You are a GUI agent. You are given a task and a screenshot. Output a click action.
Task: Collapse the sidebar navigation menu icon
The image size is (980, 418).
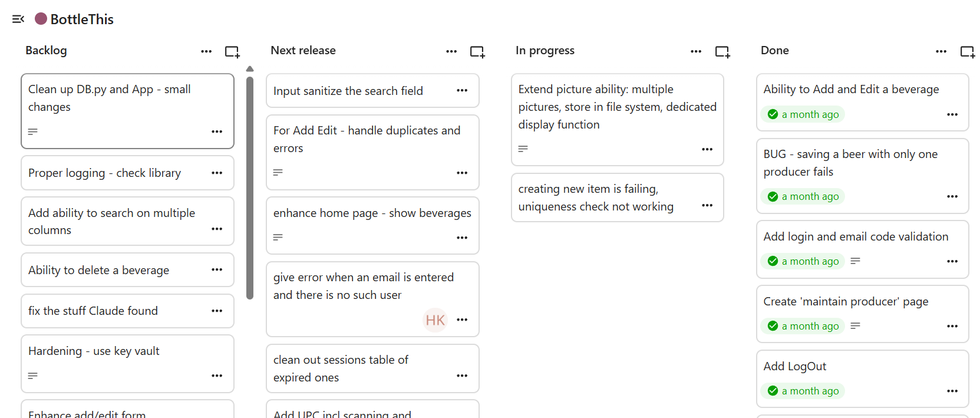18,19
